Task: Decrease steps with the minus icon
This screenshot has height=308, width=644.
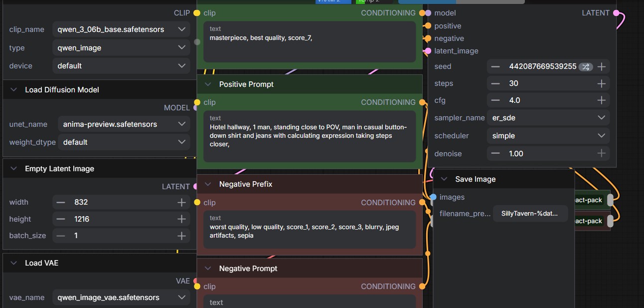Action: coord(495,83)
